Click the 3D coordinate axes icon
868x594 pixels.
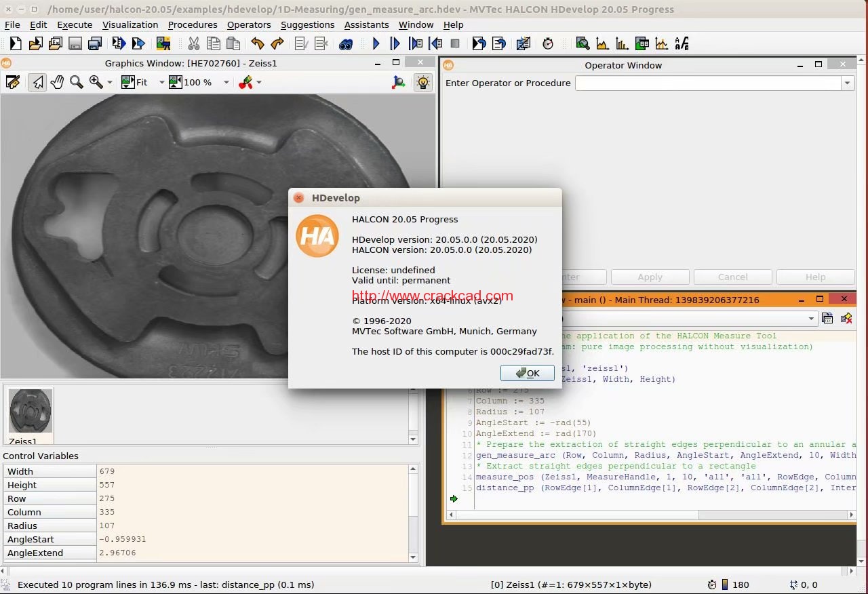(399, 82)
